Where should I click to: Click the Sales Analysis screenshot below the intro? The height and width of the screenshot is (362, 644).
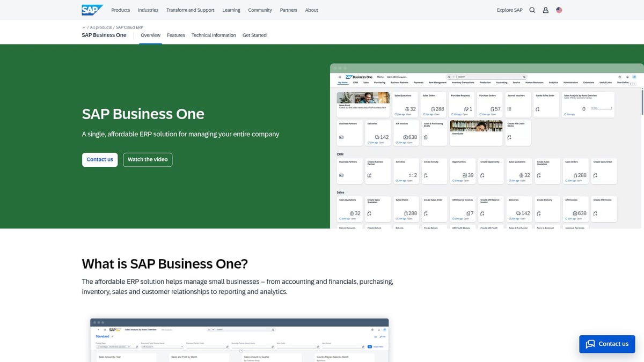pos(239,340)
